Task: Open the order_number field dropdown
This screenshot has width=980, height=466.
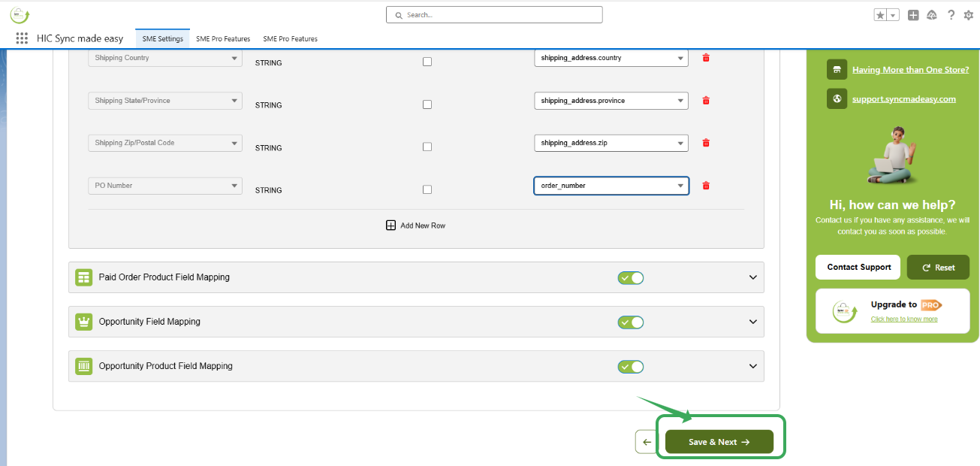Action: (x=611, y=186)
